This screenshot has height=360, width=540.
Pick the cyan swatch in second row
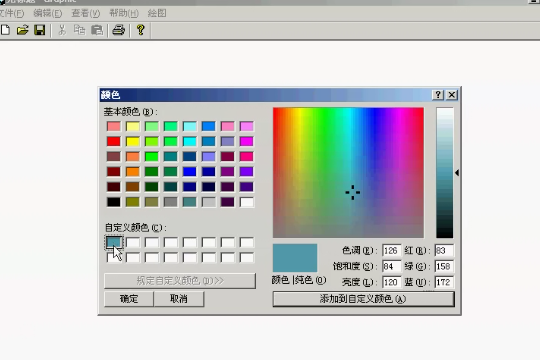pos(189,141)
